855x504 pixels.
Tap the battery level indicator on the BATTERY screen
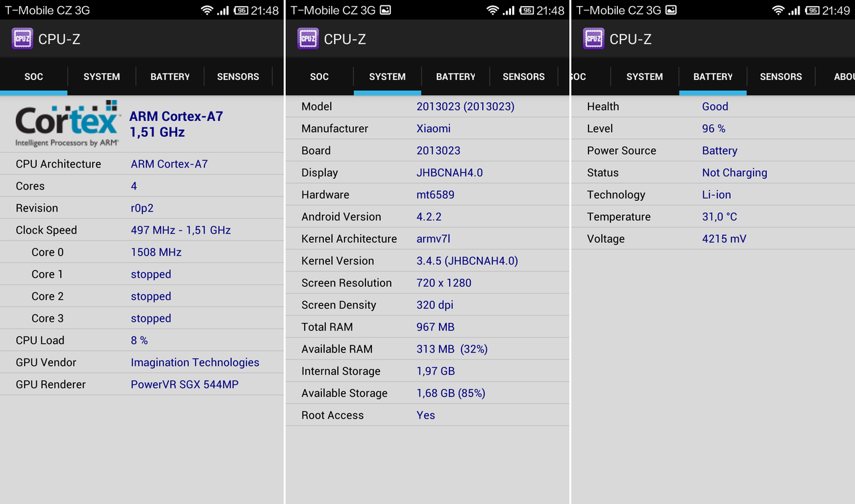(813, 10)
